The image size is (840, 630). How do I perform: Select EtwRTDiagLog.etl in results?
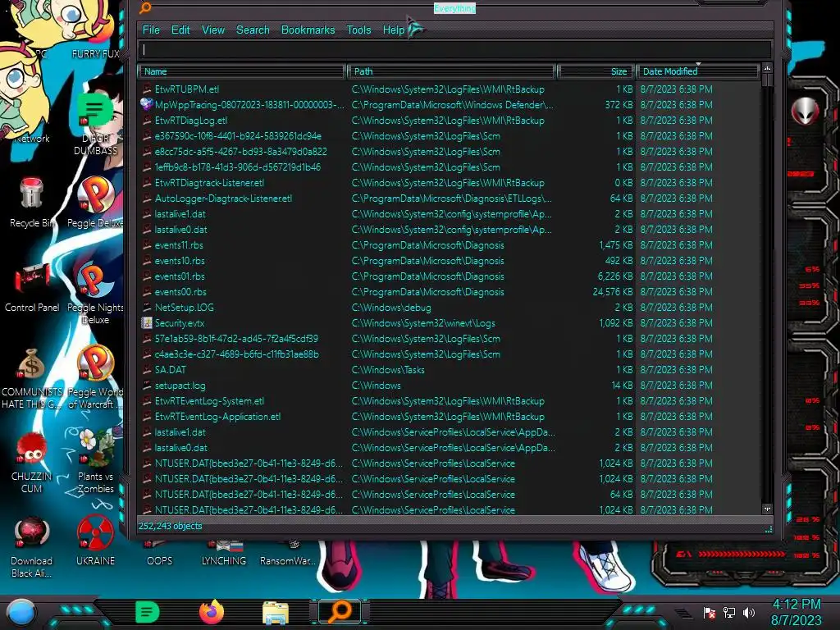click(x=190, y=121)
